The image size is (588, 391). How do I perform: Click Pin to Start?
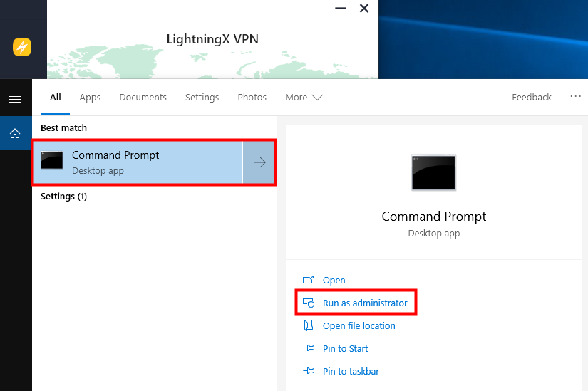point(346,349)
